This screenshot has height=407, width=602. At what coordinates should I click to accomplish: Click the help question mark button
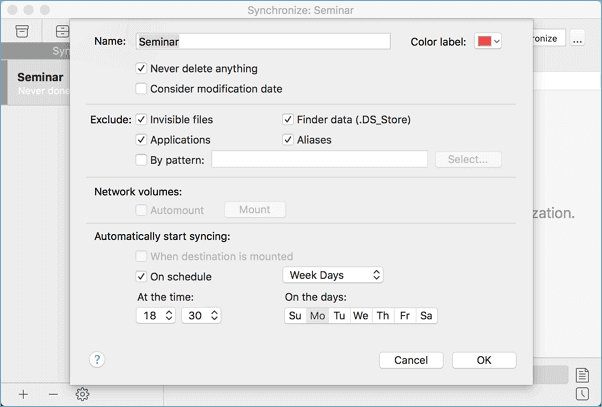tap(97, 360)
